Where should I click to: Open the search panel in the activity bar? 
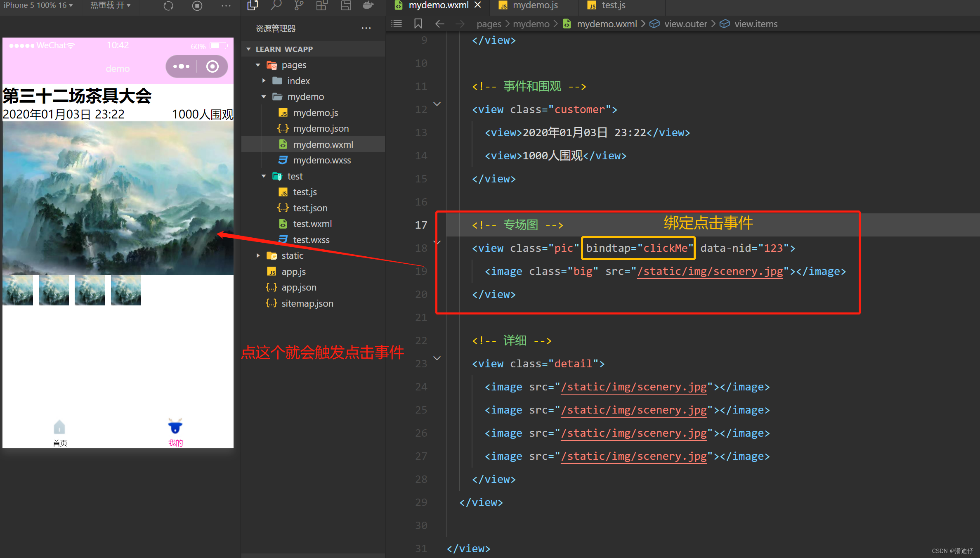pyautogui.click(x=276, y=6)
